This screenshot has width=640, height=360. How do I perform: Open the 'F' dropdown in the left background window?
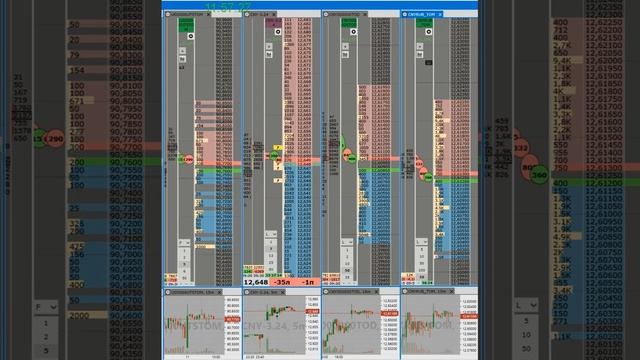click(x=46, y=307)
